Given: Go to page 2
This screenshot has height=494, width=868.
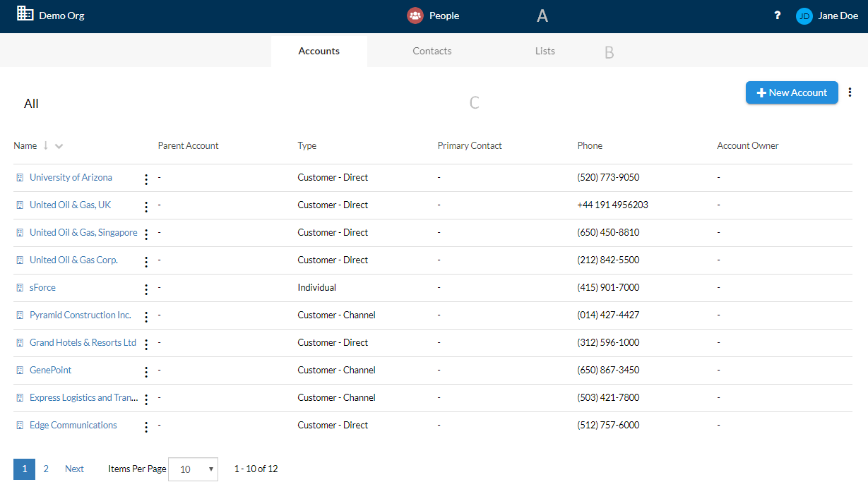Looking at the screenshot, I should point(46,469).
